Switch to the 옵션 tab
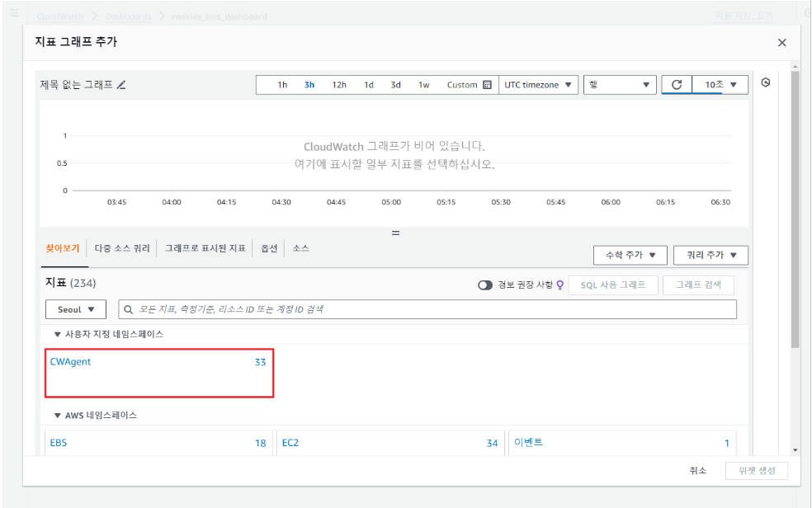812x508 pixels. [x=269, y=248]
